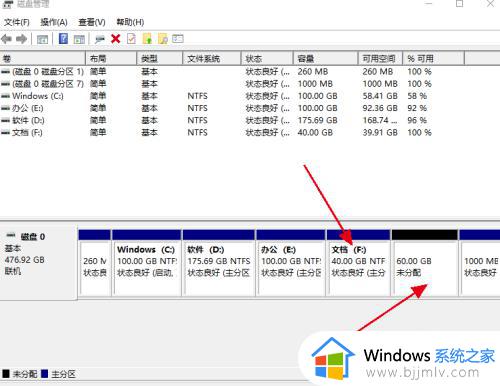This screenshot has width=500, height=386.
Task: Sort by the % 可用 column header
Action: point(433,59)
